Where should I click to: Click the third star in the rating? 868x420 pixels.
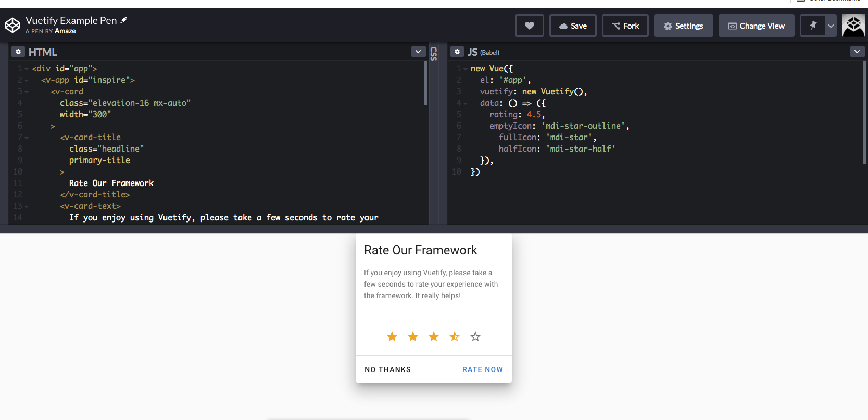pos(434,337)
